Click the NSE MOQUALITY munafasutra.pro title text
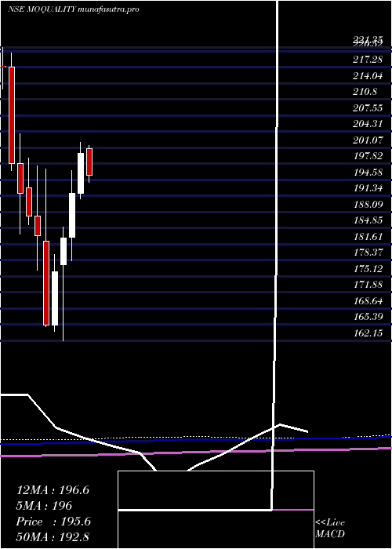The width and height of the screenshot is (392, 549). tap(74, 9)
